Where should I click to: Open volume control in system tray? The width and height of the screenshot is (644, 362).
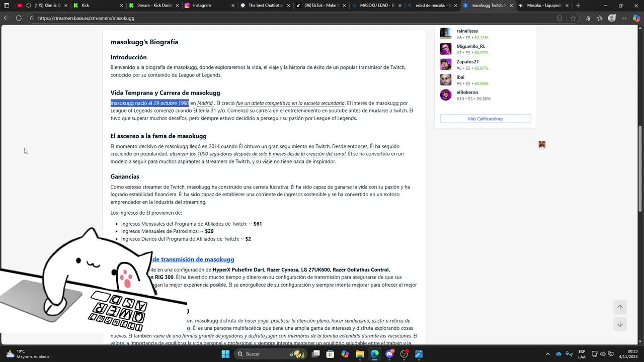tap(603, 354)
